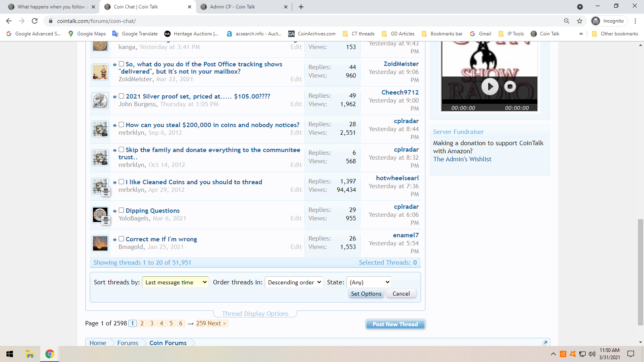Select the Correct me if I'm wrong checkbox
644x362 pixels.
[121, 239]
